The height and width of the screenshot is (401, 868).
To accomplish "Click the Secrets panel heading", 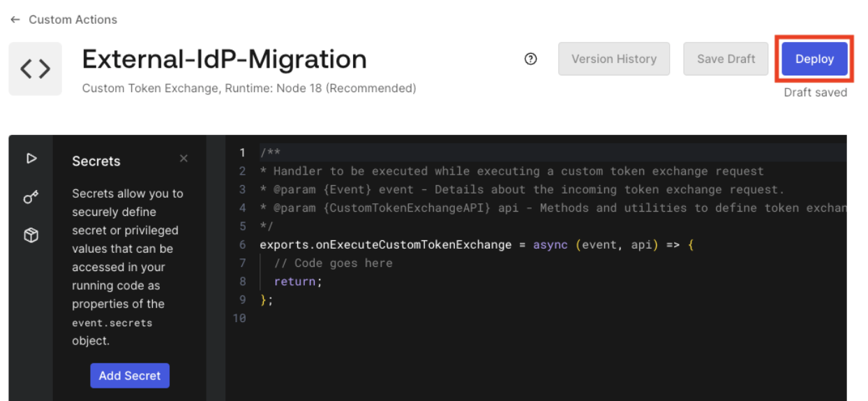I will pos(96,161).
